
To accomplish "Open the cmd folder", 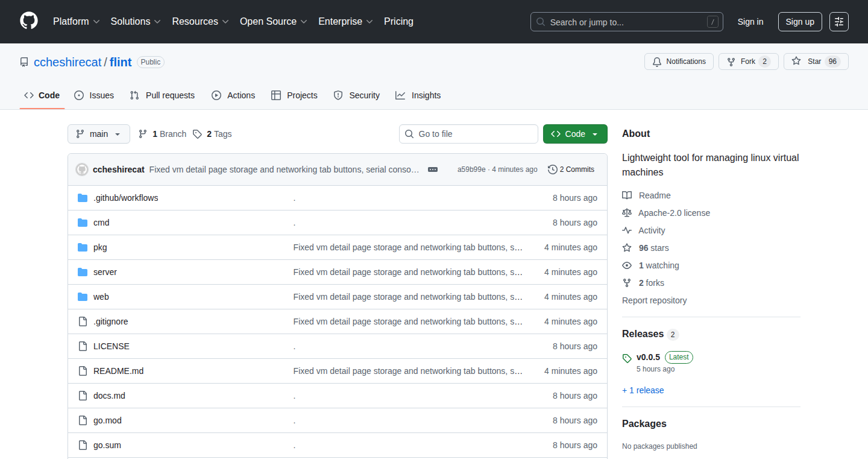I will (x=101, y=223).
